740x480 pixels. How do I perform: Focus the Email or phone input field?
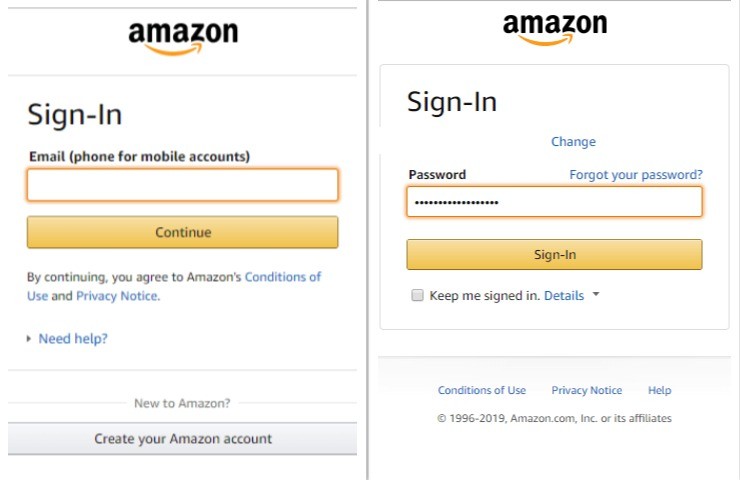point(183,185)
